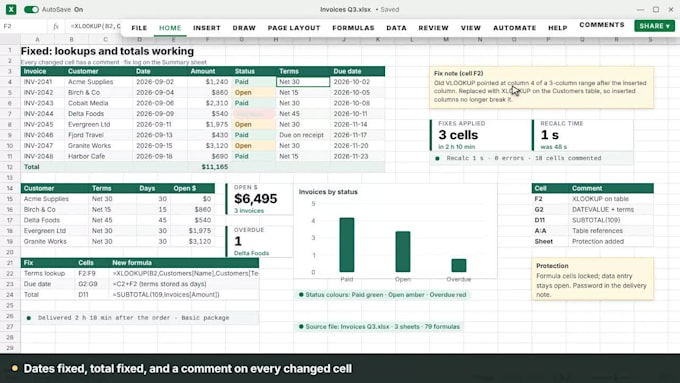Click the Overdue bar in the chart
The height and width of the screenshot is (383, 680).
459,265
